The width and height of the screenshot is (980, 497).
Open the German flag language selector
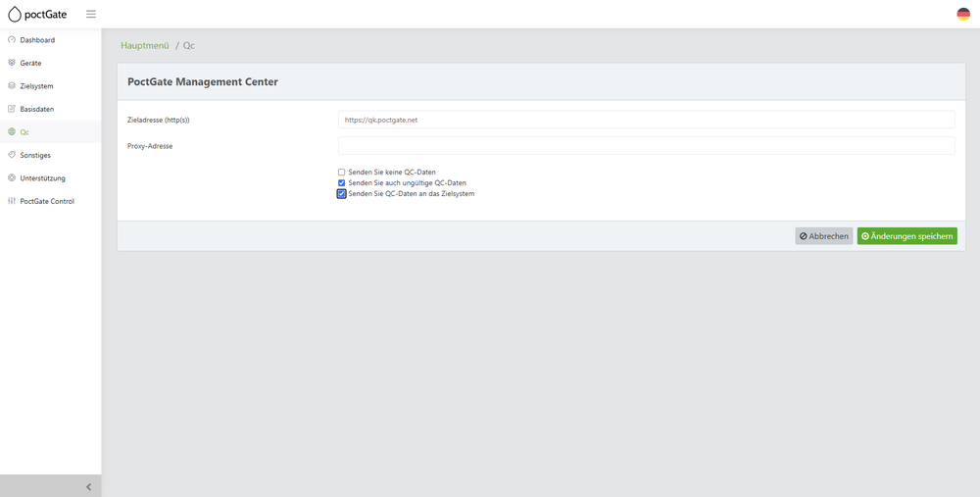(963, 15)
